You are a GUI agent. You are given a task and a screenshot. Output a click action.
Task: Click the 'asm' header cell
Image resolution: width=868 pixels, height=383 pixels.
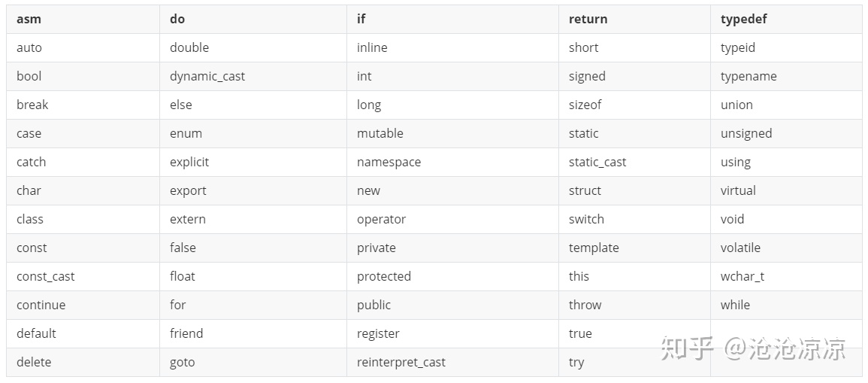(29, 19)
